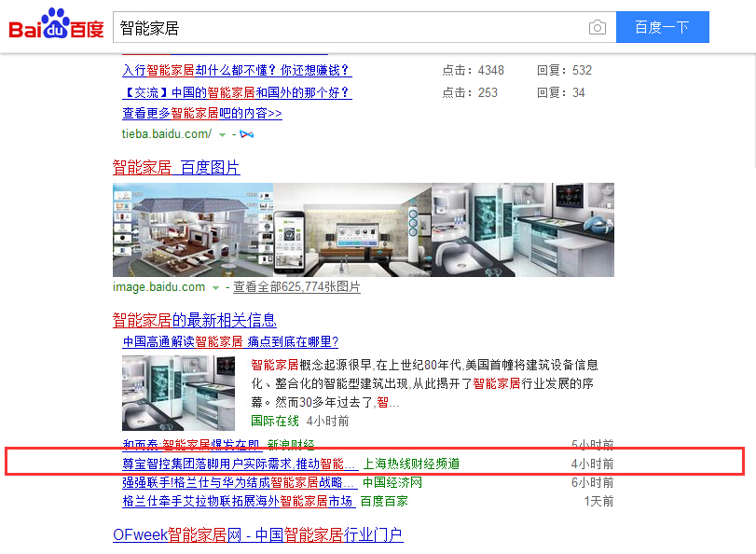Screen dimensions: 756x554
Task: Click the 百度一下 search button
Action: pos(663,27)
